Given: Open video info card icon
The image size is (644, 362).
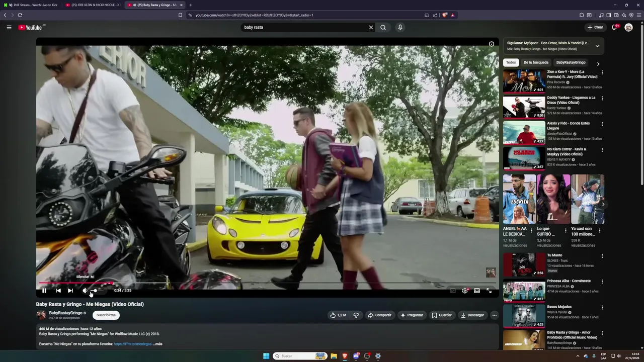Looking at the screenshot, I should [x=492, y=44].
